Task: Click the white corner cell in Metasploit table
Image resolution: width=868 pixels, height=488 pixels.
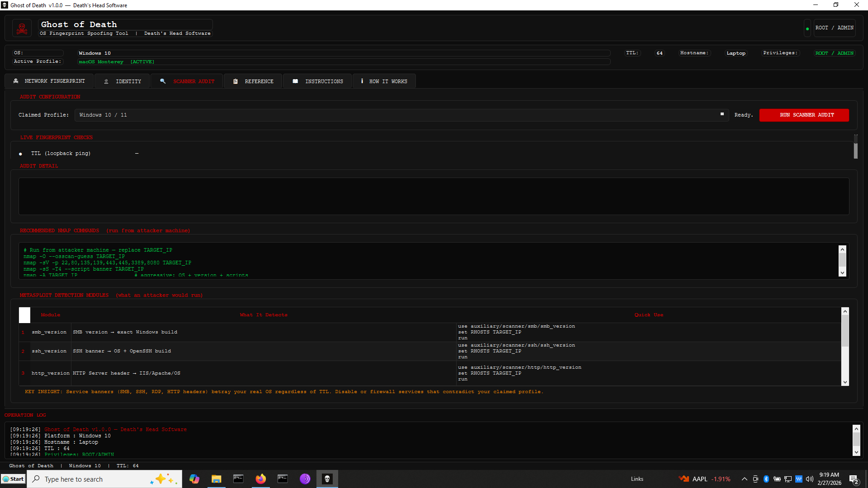Action: 24,315
